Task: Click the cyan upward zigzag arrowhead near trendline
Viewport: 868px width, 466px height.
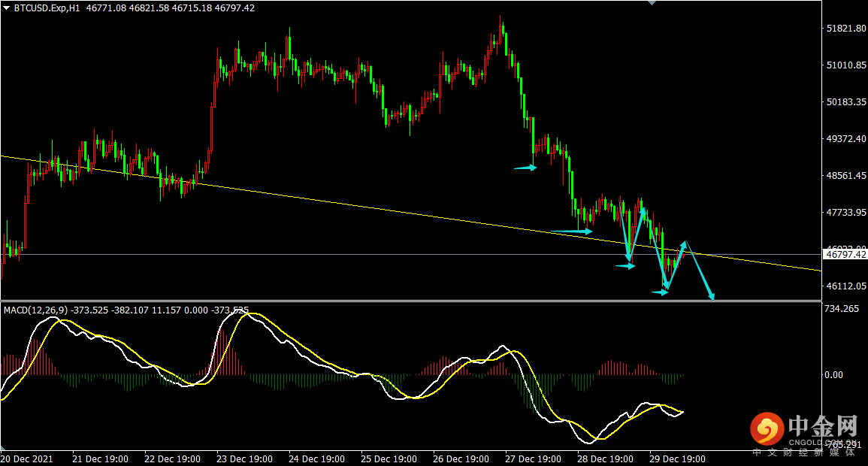Action: tap(684, 244)
